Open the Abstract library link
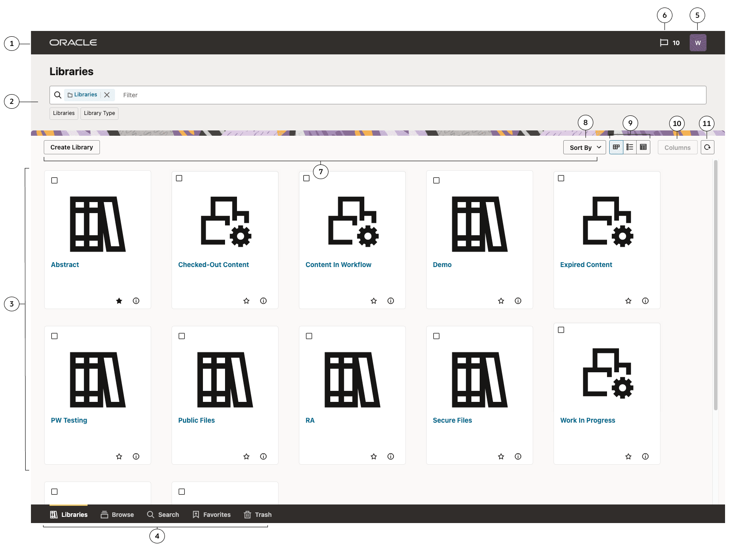The image size is (756, 554). (x=65, y=264)
